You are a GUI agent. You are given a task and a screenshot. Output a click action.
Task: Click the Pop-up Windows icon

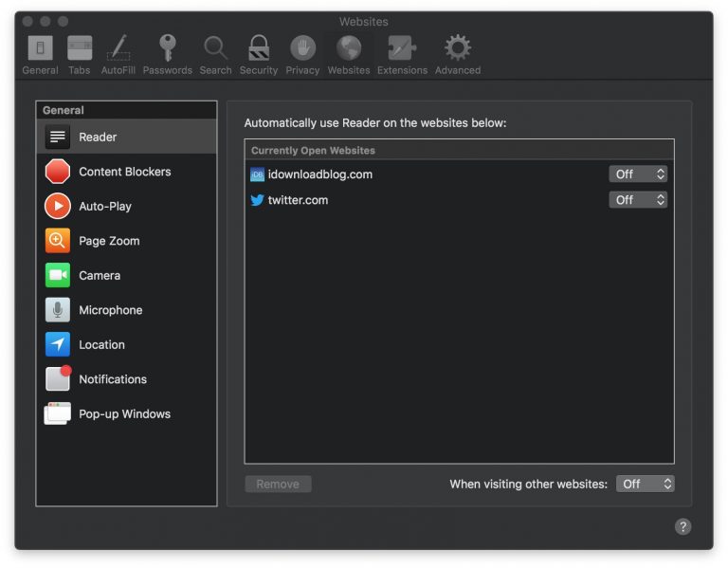click(58, 413)
